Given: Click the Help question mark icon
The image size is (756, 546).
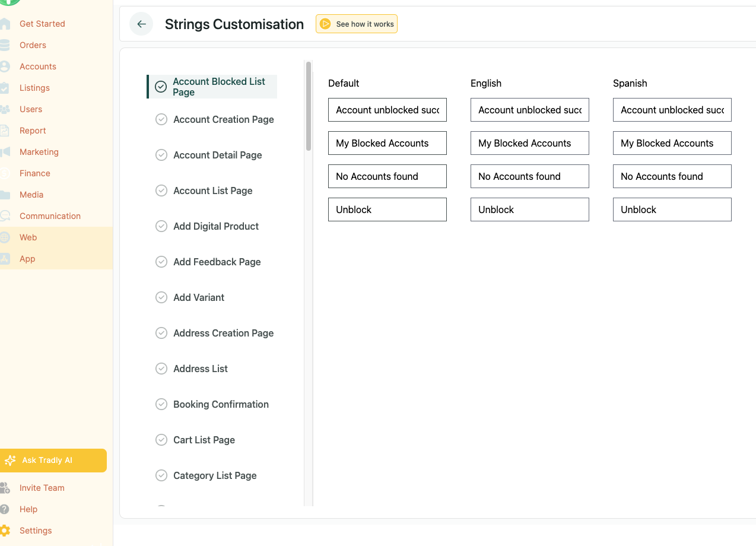Looking at the screenshot, I should click(x=5, y=509).
